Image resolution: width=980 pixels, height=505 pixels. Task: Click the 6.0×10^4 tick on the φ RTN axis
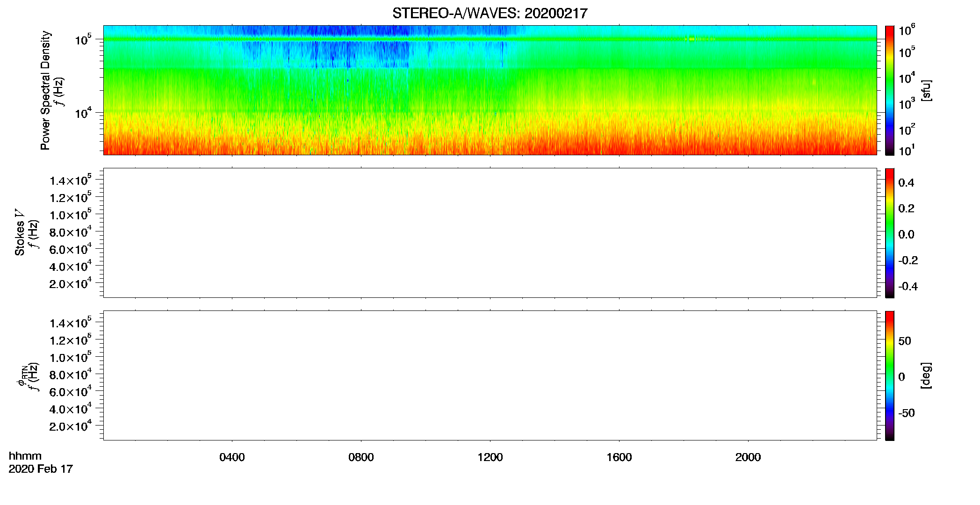coord(71,391)
